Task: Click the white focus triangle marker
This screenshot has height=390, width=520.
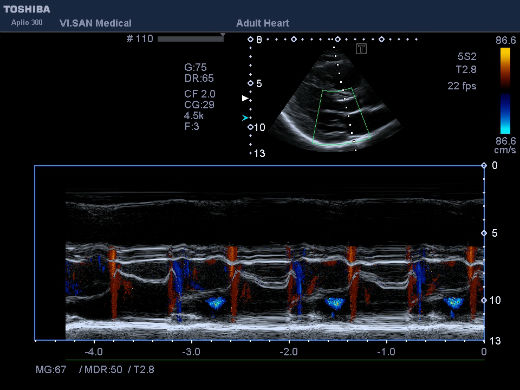Action: (245, 98)
